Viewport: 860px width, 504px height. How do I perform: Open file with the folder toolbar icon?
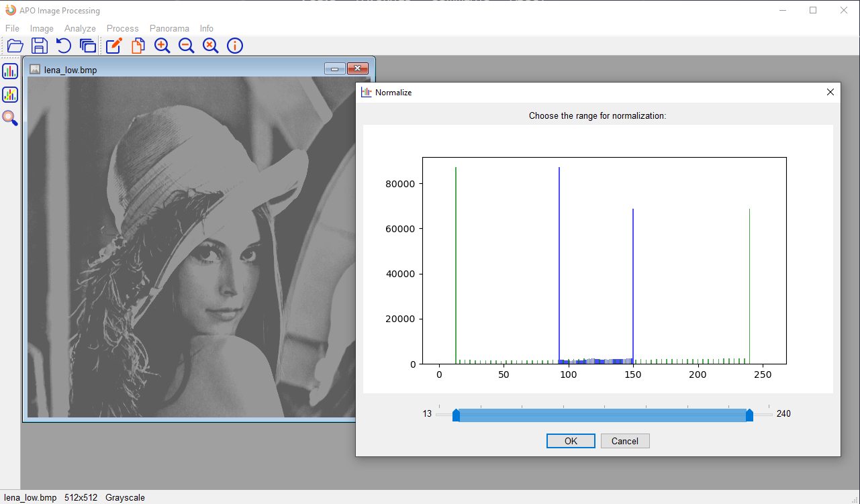pyautogui.click(x=15, y=46)
